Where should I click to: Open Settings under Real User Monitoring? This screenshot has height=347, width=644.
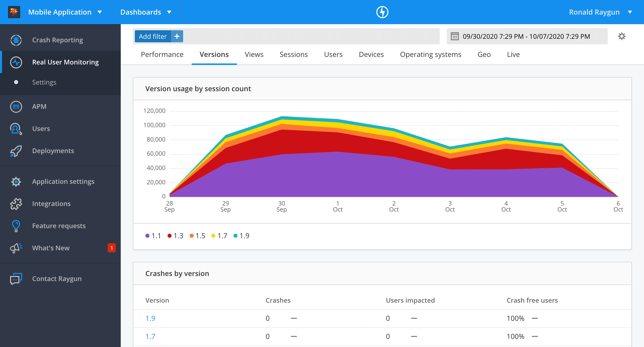[x=44, y=82]
